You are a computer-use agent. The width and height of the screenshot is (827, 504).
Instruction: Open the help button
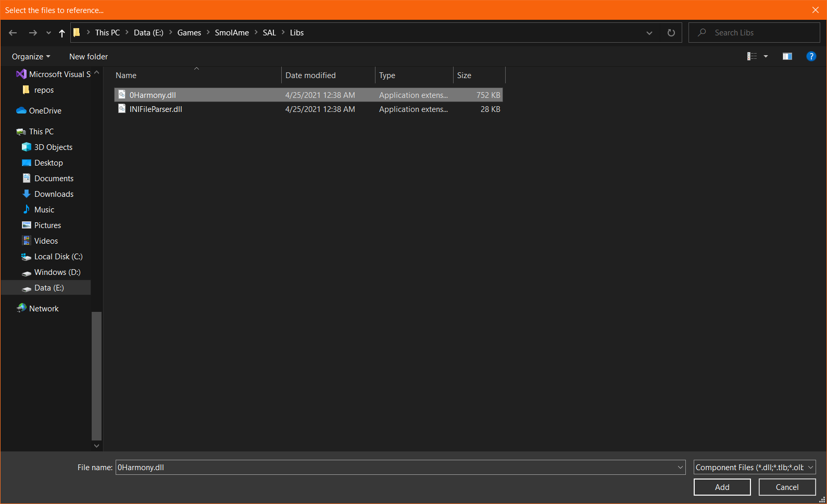811,56
